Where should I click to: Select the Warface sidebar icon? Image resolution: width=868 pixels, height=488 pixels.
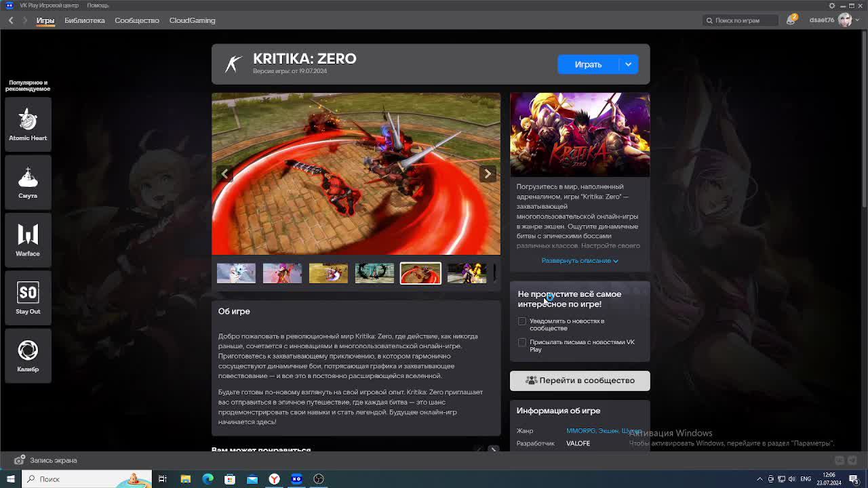pos(28,239)
